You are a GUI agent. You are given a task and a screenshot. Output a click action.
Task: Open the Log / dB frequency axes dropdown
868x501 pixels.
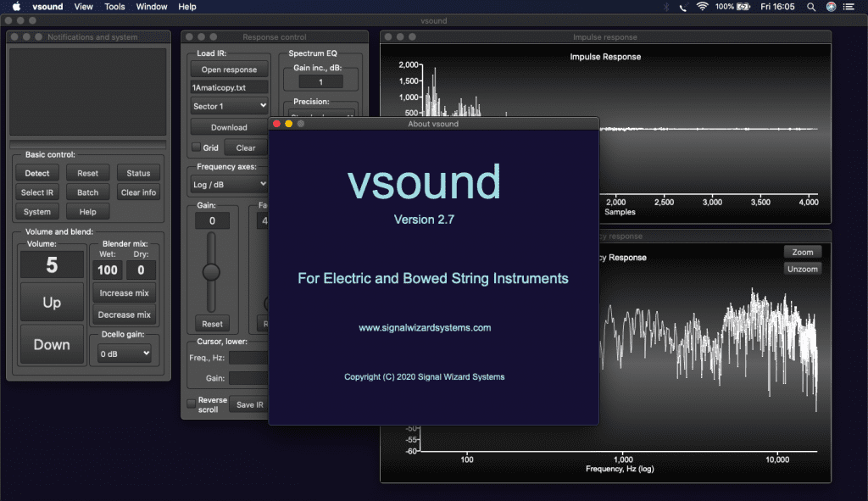(x=229, y=184)
